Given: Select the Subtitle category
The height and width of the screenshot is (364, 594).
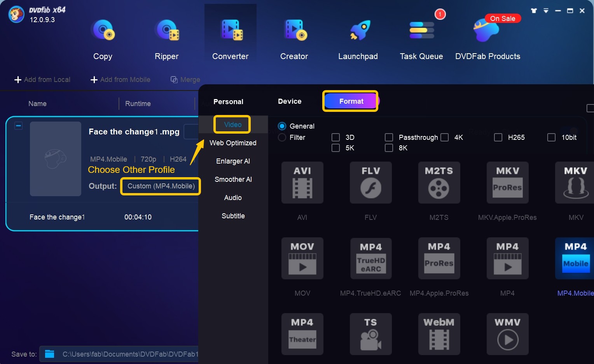Looking at the screenshot, I should point(233,216).
